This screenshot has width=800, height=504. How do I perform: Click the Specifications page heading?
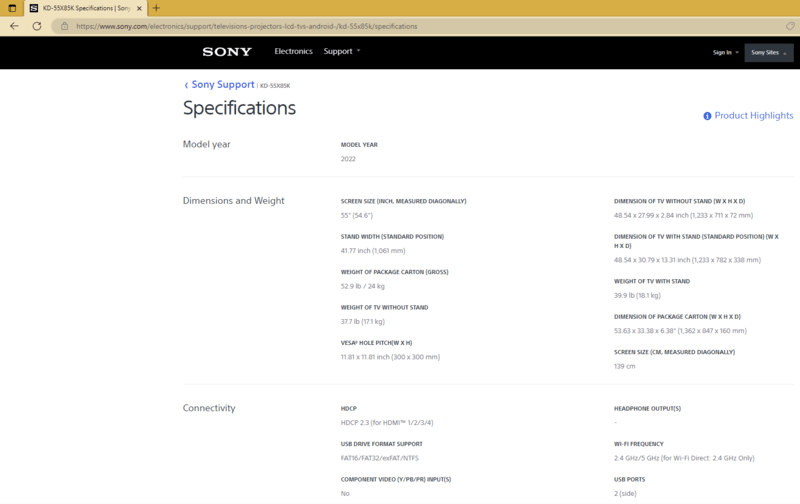click(x=239, y=108)
